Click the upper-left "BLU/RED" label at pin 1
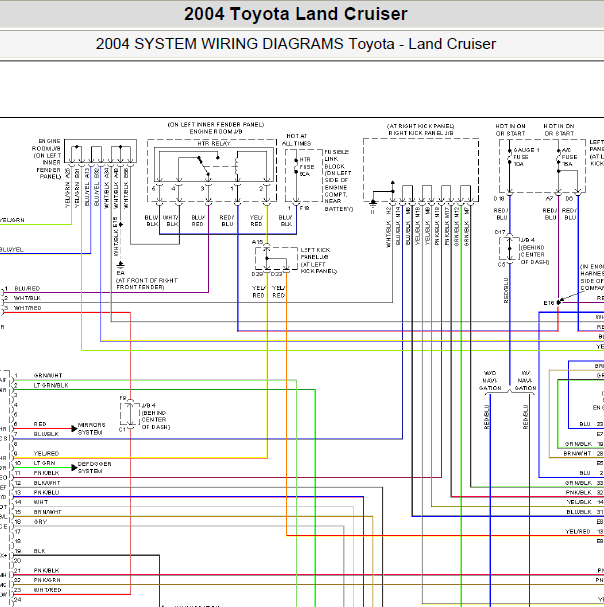 (27, 288)
